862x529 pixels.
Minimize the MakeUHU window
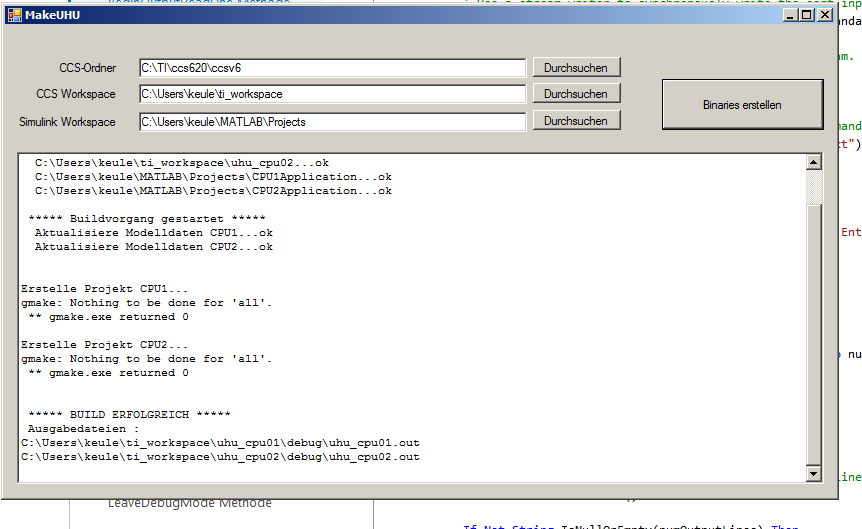[790, 15]
